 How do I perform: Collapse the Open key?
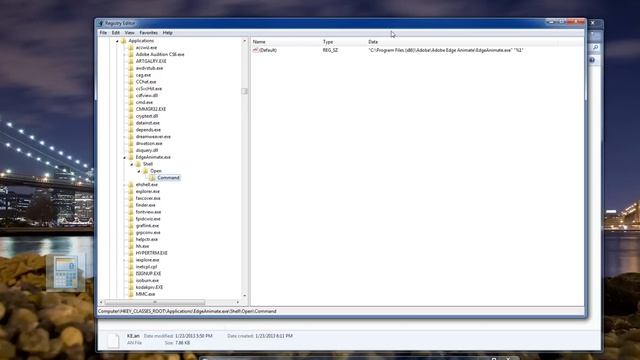pyautogui.click(x=139, y=171)
